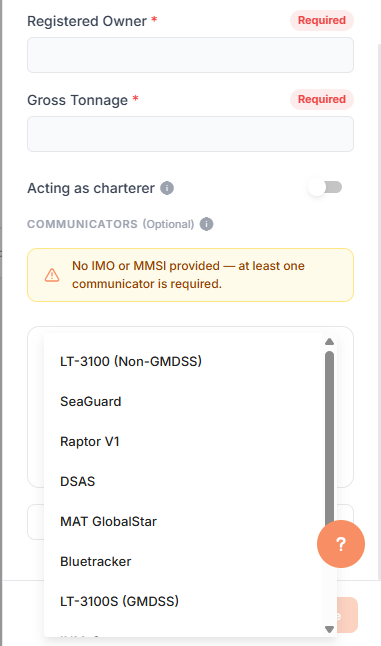Click the Communicators info icon
Image resolution: width=381 pixels, height=646 pixels.
click(x=206, y=224)
